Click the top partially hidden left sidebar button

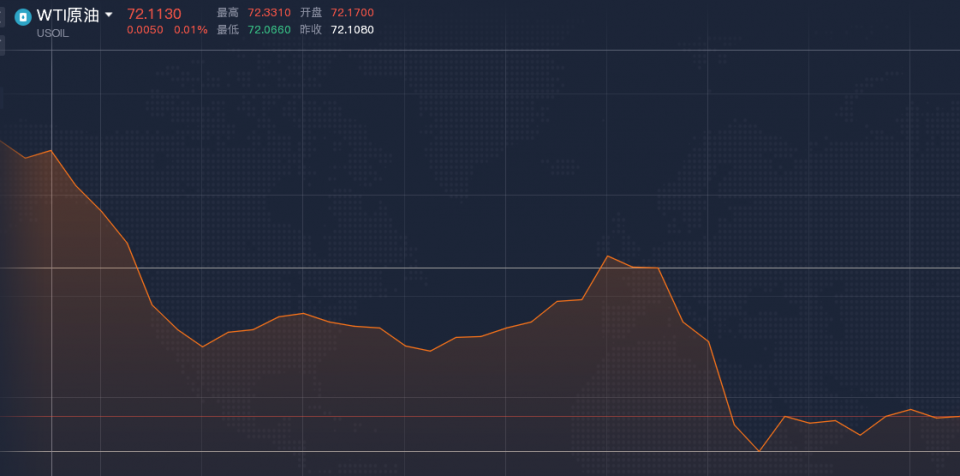(x=2, y=17)
